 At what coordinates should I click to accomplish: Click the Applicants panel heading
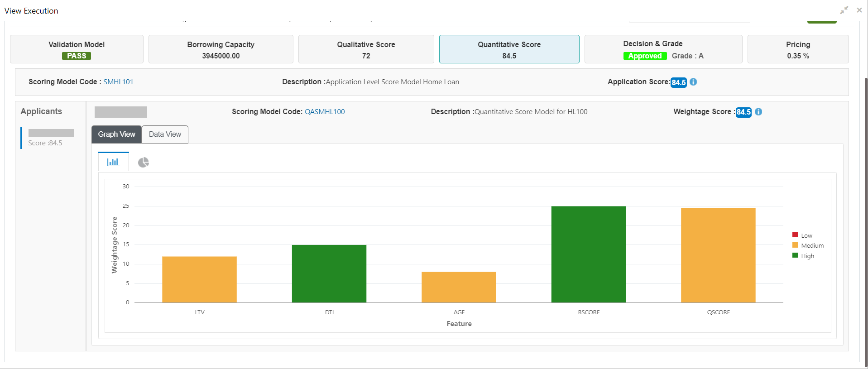pyautogui.click(x=41, y=111)
